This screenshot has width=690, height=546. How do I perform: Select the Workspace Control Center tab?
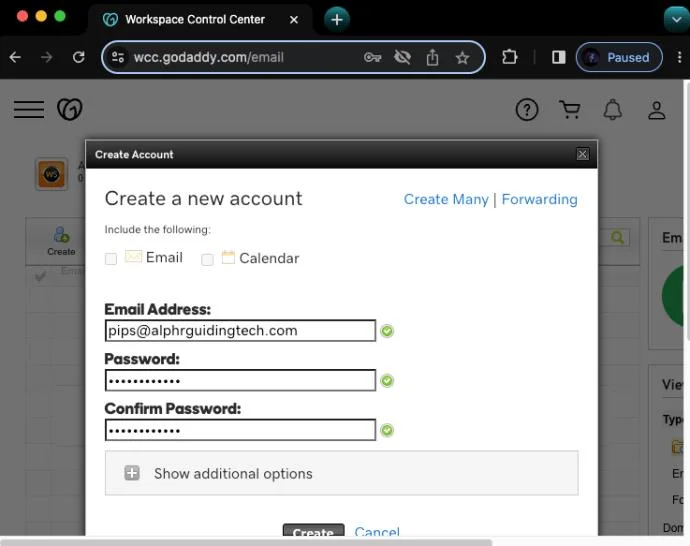coord(200,19)
